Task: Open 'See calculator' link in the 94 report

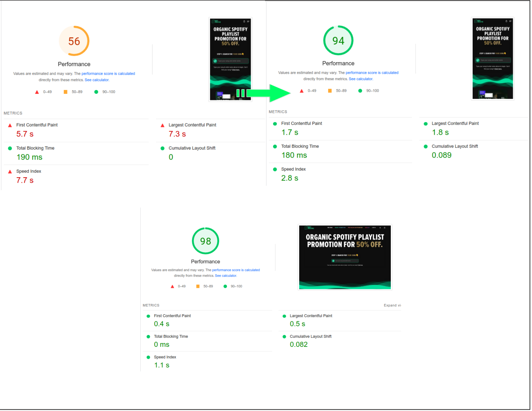Action: (x=361, y=79)
